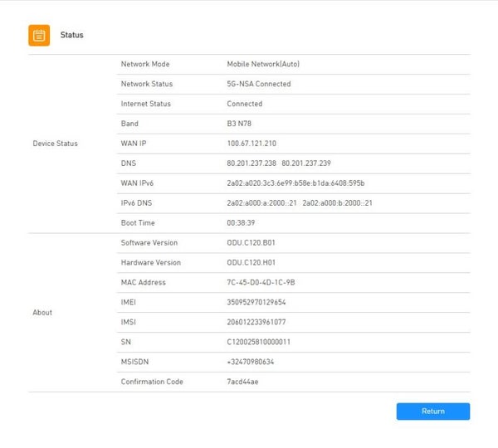
Task: Click the IMSI number value
Action: point(256,323)
